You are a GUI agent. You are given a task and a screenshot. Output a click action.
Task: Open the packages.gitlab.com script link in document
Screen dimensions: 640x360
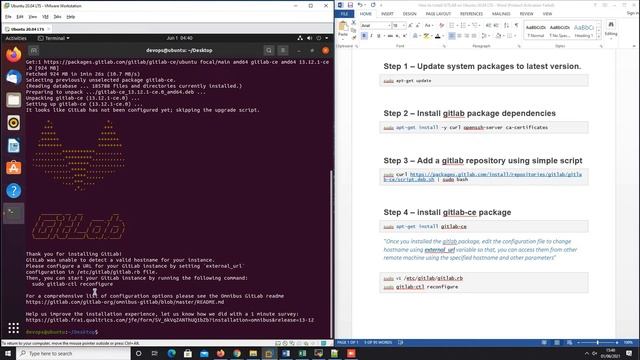(x=482, y=177)
